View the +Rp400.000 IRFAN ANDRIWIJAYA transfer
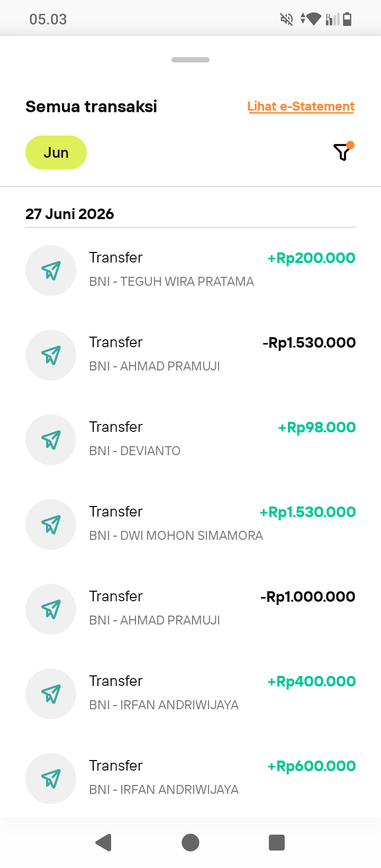This screenshot has height=868, width=381. pos(190,694)
